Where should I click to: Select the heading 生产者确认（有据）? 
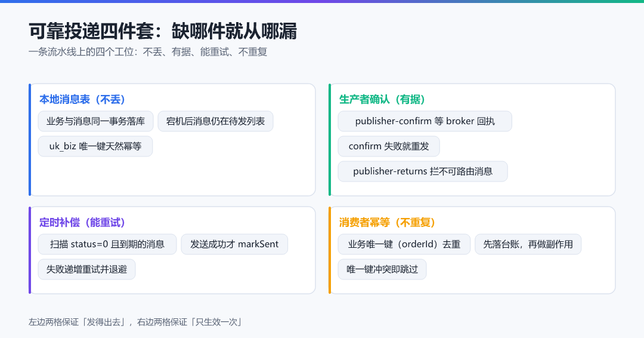tap(382, 100)
